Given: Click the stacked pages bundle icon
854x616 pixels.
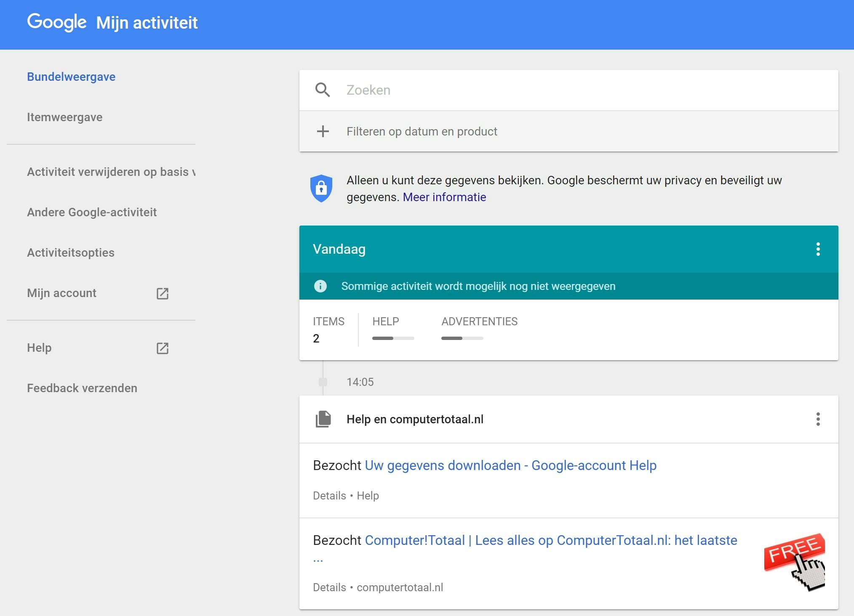Looking at the screenshot, I should coord(323,419).
